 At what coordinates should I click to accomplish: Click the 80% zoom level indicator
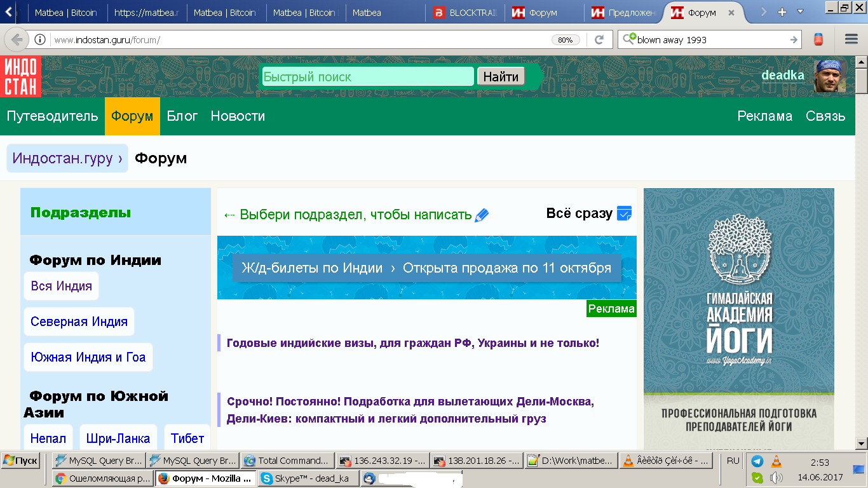tap(565, 40)
